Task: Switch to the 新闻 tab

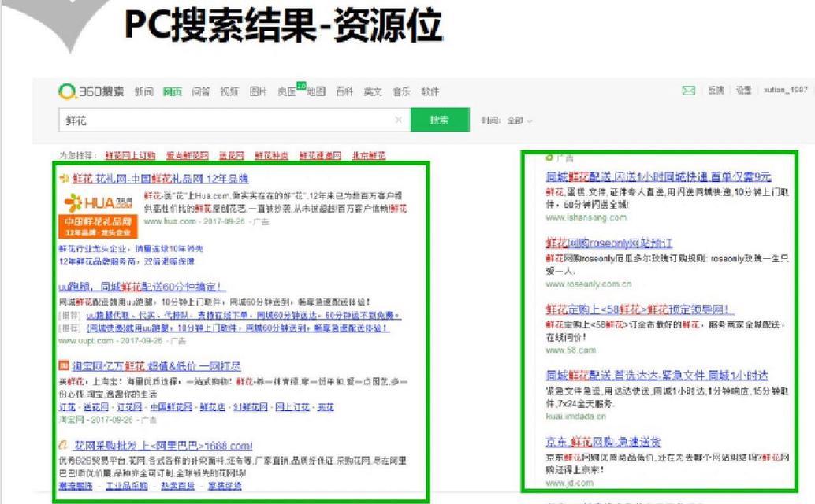Action: point(144,91)
